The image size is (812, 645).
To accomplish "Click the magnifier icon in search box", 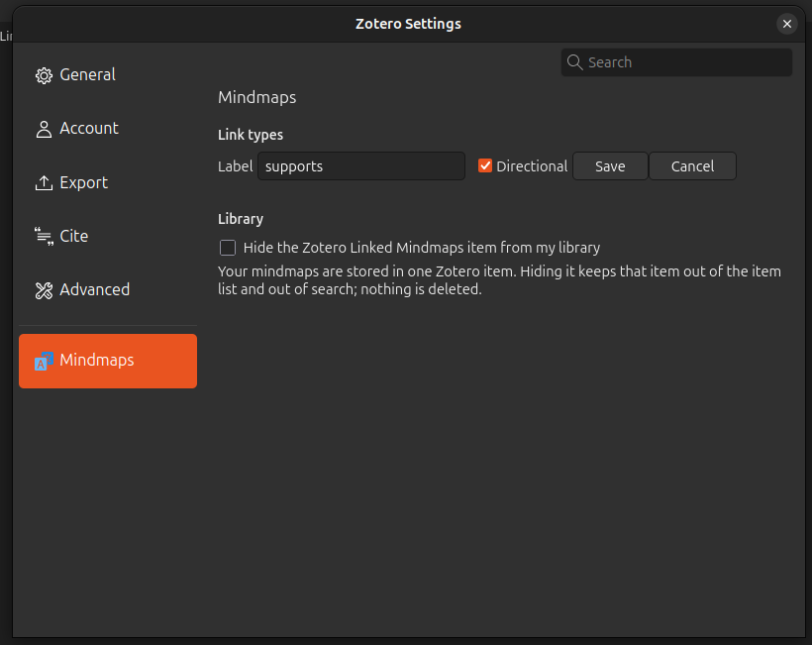I will pos(574,62).
